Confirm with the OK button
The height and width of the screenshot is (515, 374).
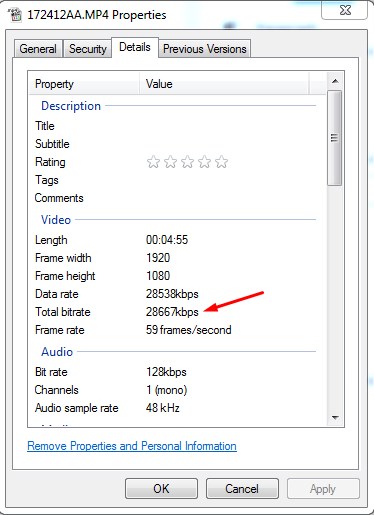pyautogui.click(x=161, y=489)
